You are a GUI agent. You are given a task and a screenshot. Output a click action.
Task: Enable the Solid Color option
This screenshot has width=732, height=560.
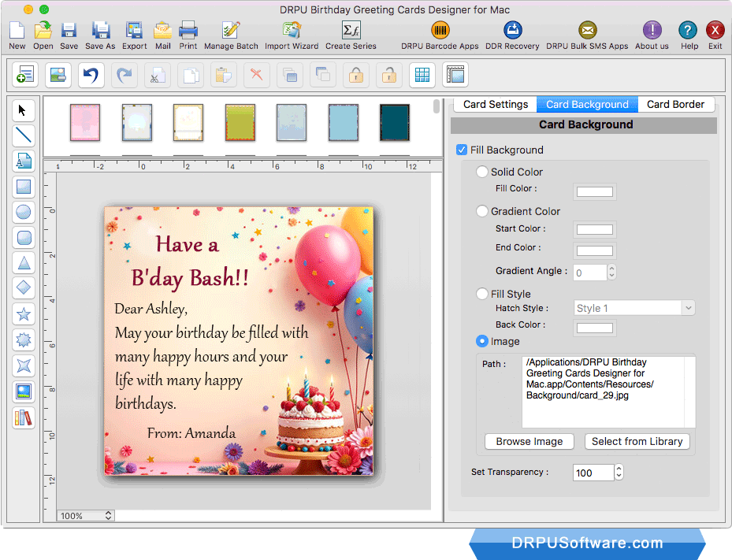(481, 172)
